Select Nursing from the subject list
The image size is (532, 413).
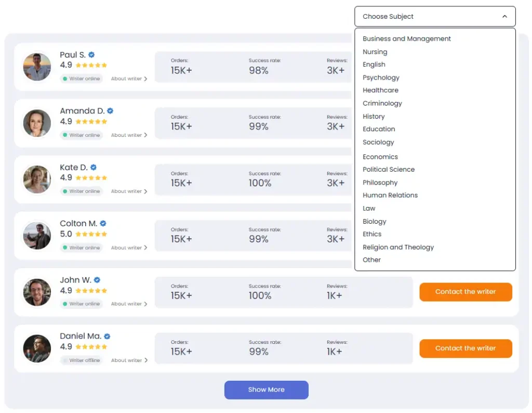click(x=375, y=52)
